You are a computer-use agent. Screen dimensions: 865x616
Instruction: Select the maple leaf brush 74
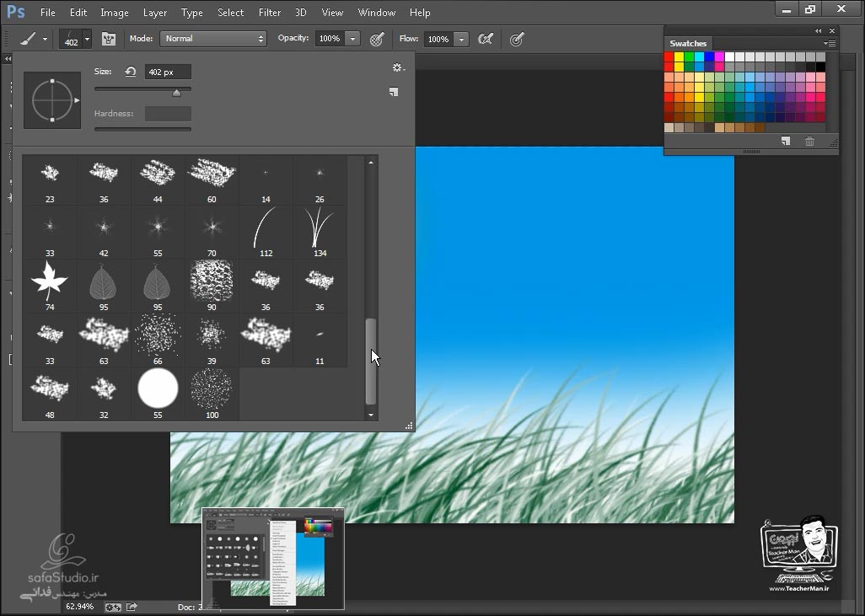pyautogui.click(x=50, y=287)
